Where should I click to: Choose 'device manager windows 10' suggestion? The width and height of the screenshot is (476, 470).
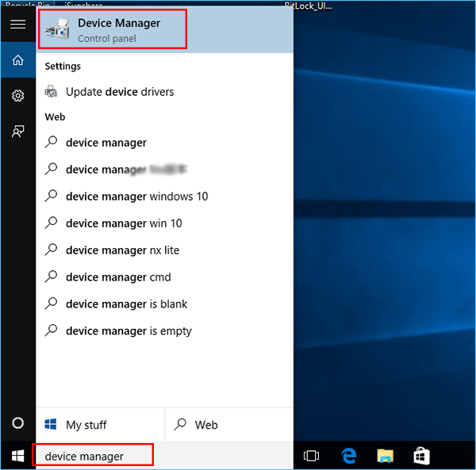(x=136, y=197)
